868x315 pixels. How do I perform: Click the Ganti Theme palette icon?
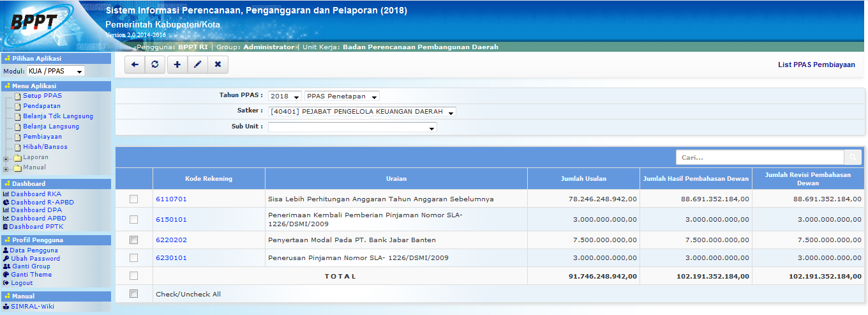[x=6, y=275]
